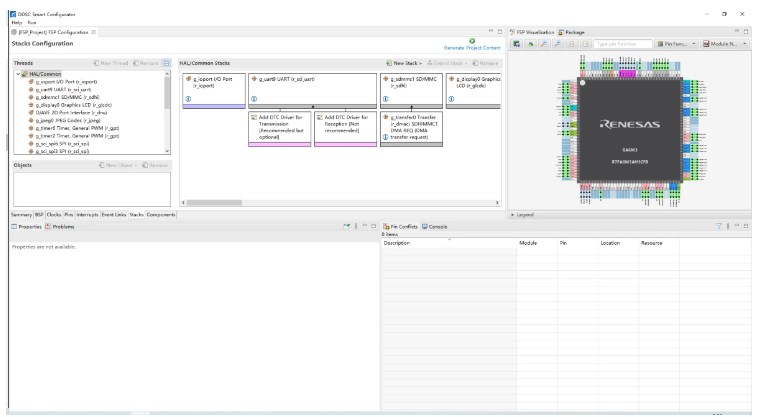Click filter icon in Pin Conflicts panel

coord(719,226)
